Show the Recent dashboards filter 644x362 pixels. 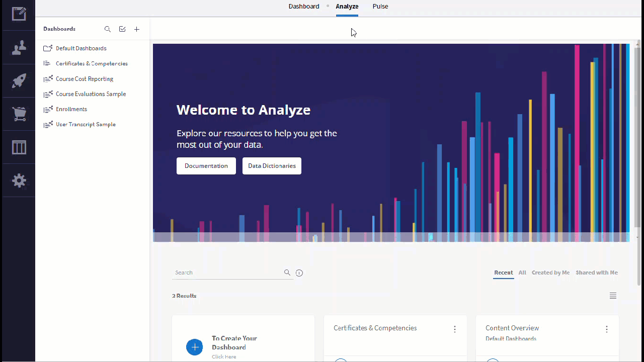[x=504, y=273]
